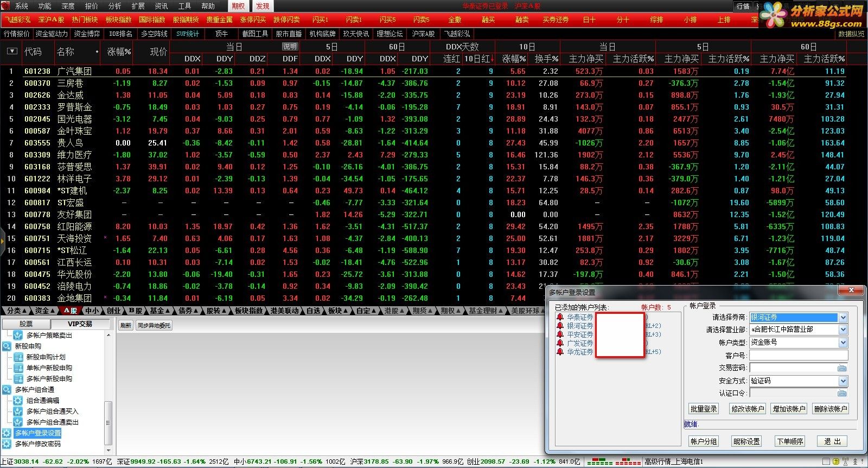Viewport: 868px width, 468px height.
Task: Click stock row 广汽集团 name cell
Action: 74,71
